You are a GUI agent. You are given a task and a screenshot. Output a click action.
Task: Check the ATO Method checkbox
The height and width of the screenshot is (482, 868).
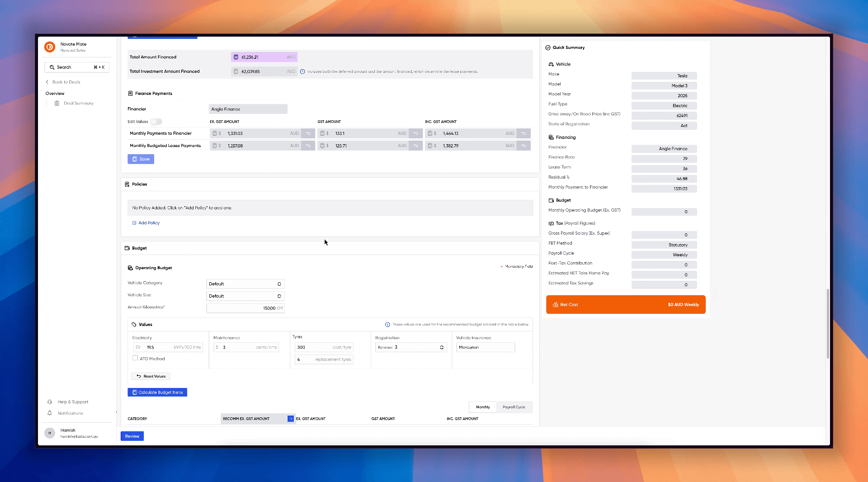(x=135, y=358)
